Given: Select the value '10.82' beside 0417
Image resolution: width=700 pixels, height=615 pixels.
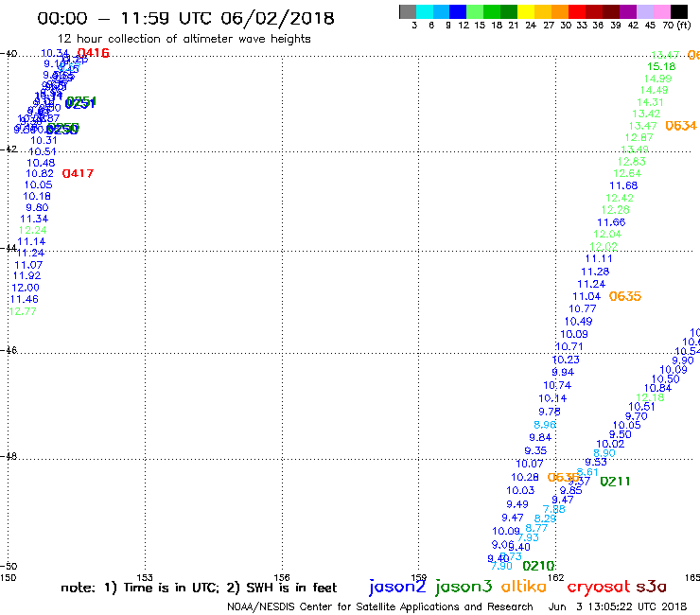Looking at the screenshot, I should (x=40, y=174).
